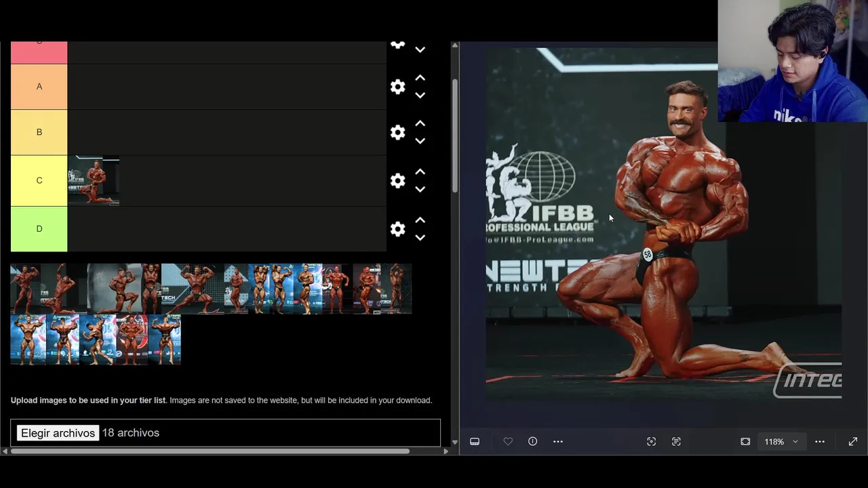Toggle the filmstrip in photo viewer

click(x=475, y=441)
